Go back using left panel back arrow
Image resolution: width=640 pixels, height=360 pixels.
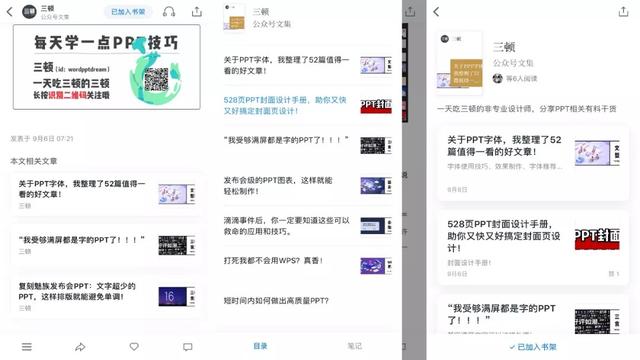click(x=10, y=12)
